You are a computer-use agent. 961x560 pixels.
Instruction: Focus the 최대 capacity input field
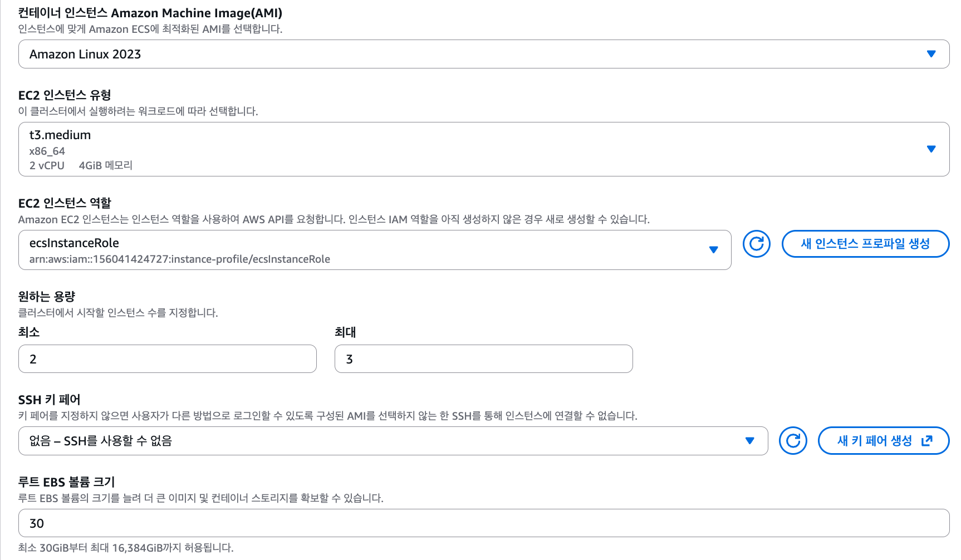pyautogui.click(x=483, y=359)
